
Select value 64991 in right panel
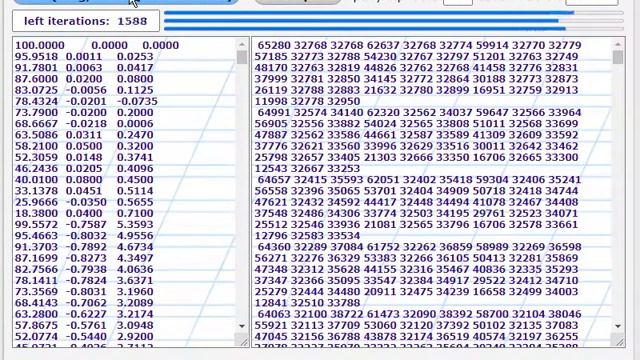[274, 113]
